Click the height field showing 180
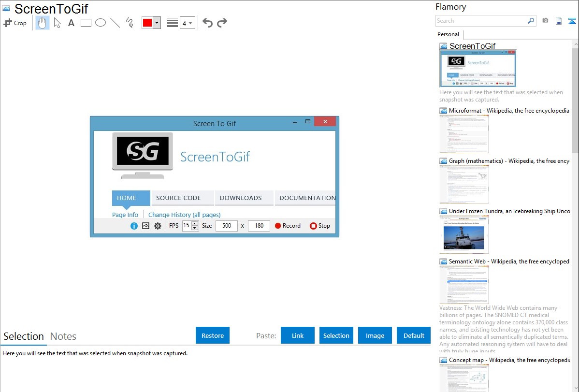The width and height of the screenshot is (579, 392). click(259, 225)
